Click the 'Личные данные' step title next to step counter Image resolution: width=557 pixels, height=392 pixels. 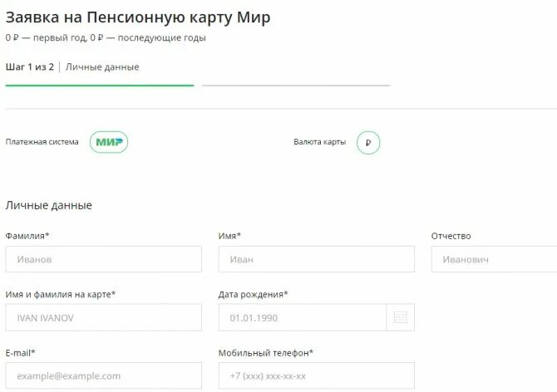click(102, 66)
